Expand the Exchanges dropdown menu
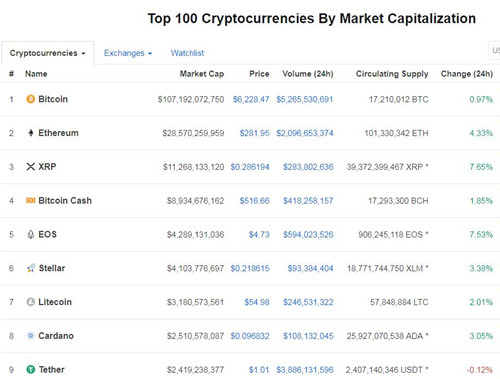Image resolution: width=500 pixels, height=379 pixels. pyautogui.click(x=128, y=53)
